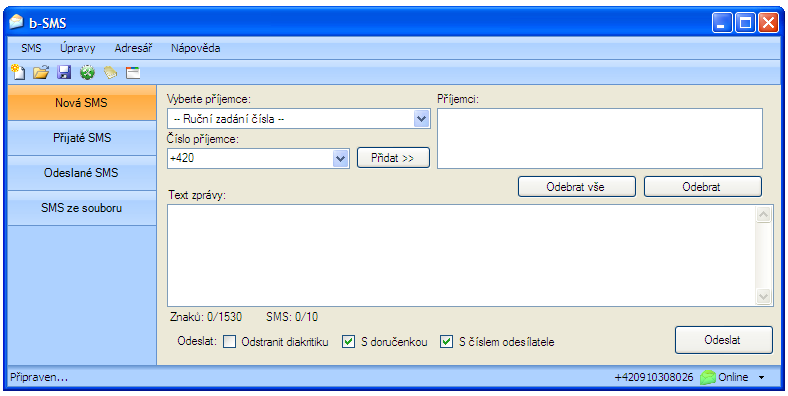The height and width of the screenshot is (396, 788).
Task: Click the +420910308026 status bar number
Action: click(x=653, y=377)
